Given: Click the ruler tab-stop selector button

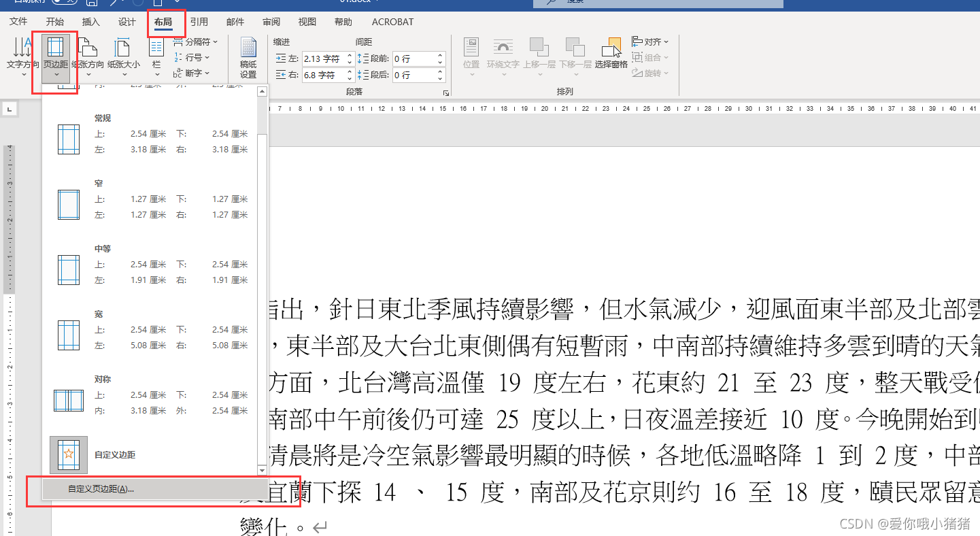Looking at the screenshot, I should tap(10, 108).
